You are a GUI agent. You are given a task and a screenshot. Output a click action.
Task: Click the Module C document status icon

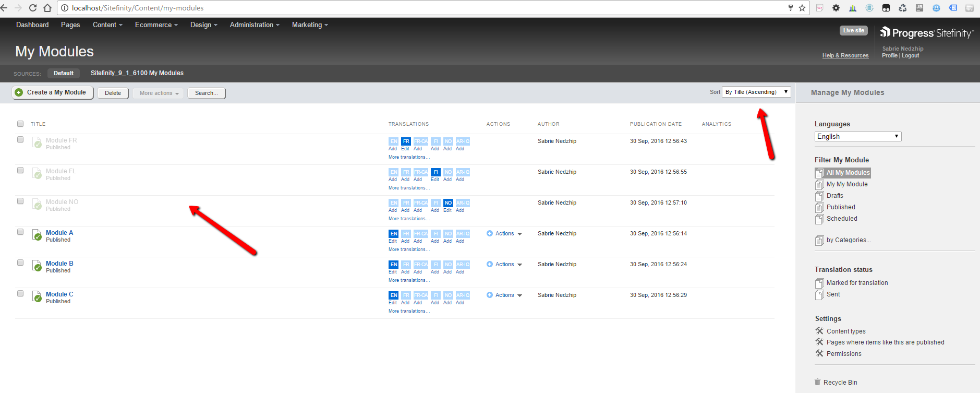coord(37,297)
